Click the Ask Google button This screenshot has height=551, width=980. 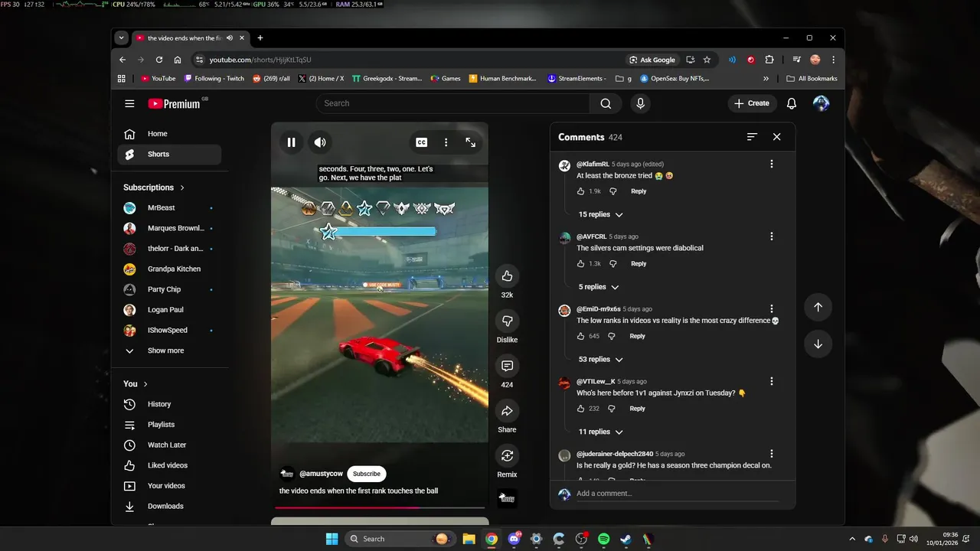(653, 60)
